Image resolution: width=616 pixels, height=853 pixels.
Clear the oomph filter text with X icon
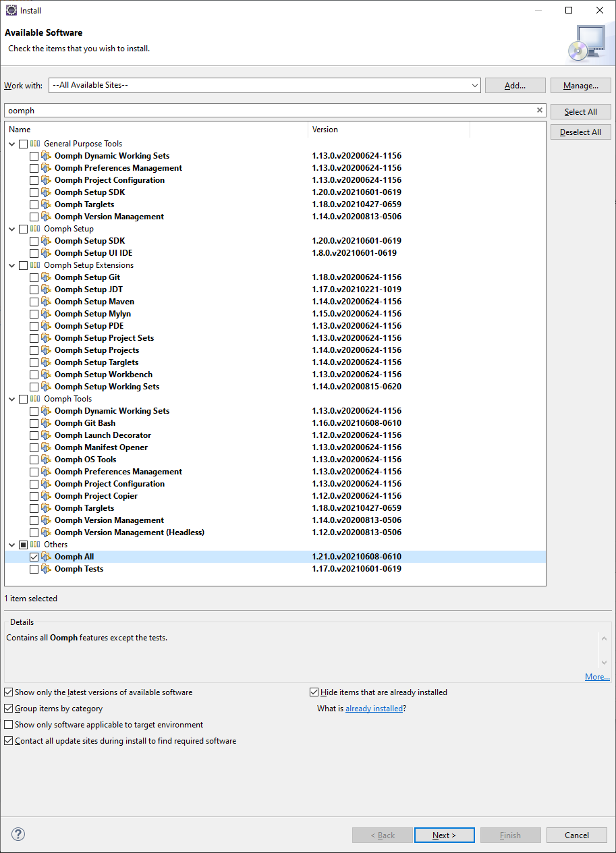click(x=540, y=110)
